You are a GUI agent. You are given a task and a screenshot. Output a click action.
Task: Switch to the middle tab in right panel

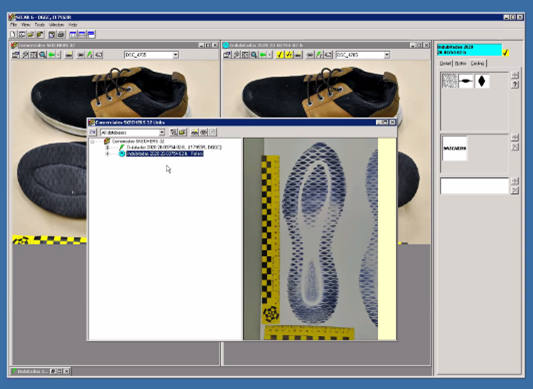pyautogui.click(x=461, y=64)
